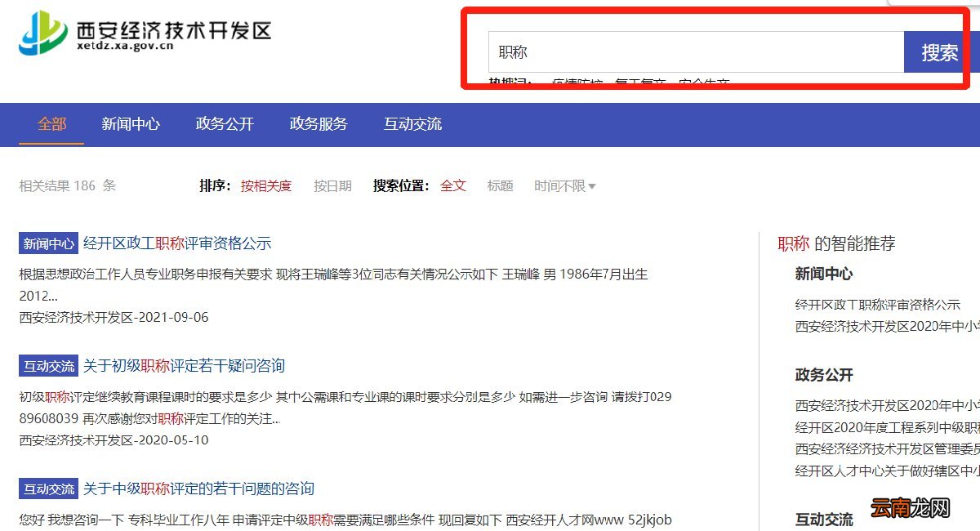
Task: Sort results by 按相关度
Action: click(265, 186)
